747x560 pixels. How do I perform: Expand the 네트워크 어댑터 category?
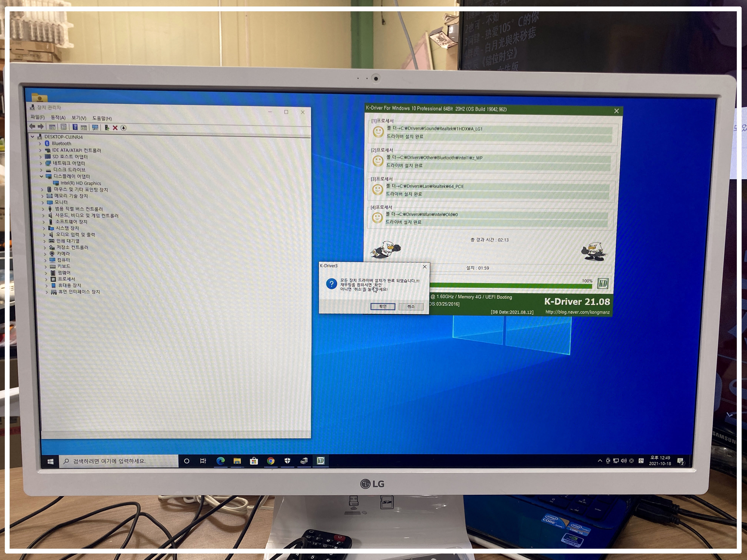(41, 163)
